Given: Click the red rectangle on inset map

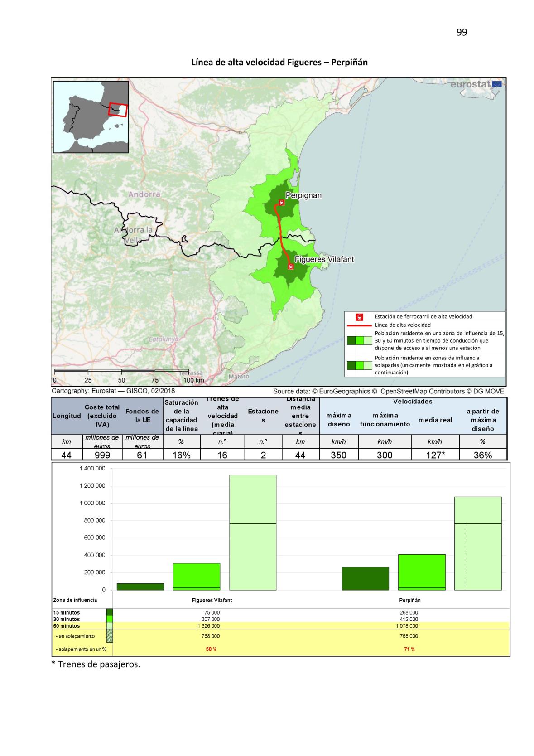Looking at the screenshot, I should tap(118, 110).
